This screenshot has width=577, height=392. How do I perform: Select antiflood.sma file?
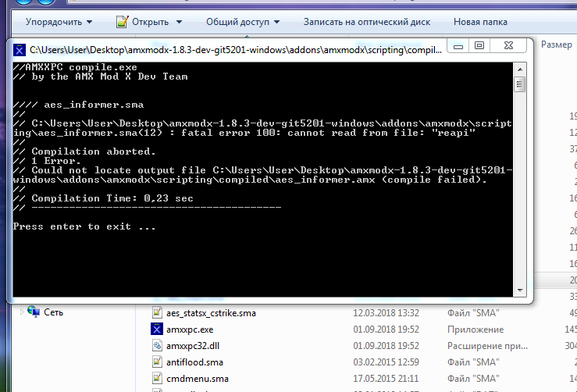[x=194, y=362]
